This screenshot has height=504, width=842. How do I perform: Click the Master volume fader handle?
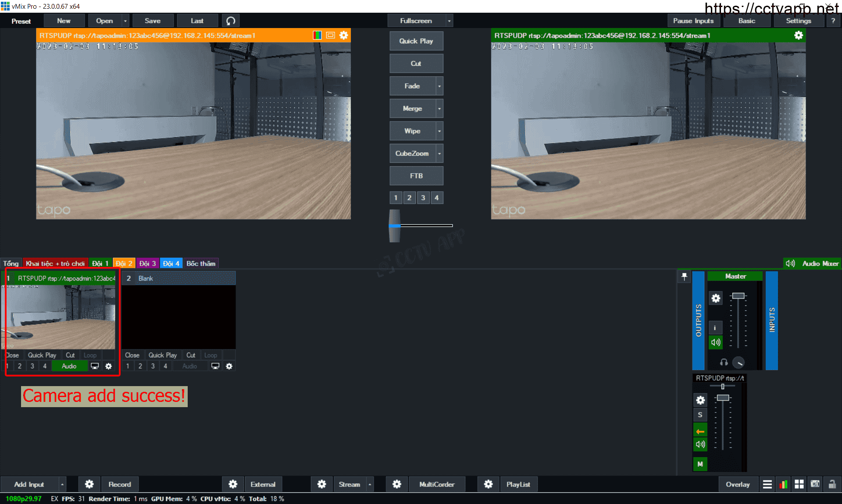739,296
